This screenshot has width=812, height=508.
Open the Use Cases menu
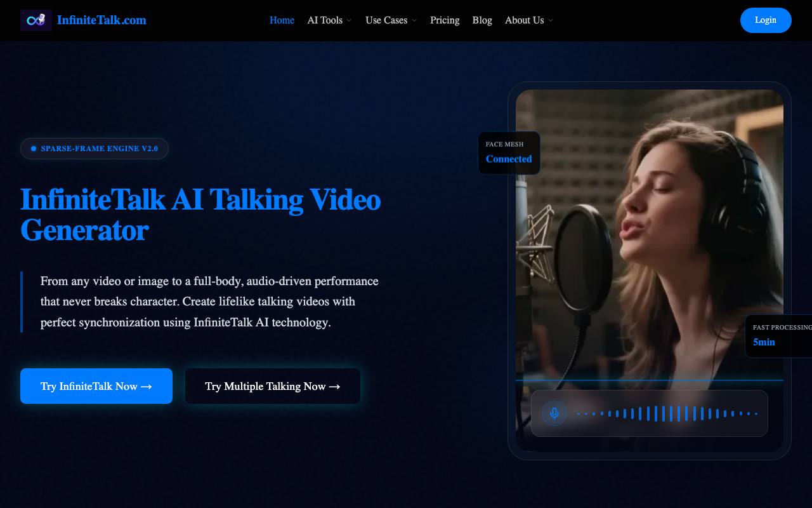(x=386, y=20)
